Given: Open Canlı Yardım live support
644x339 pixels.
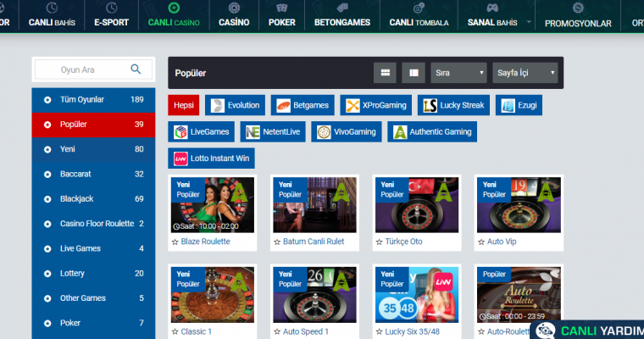Looking at the screenshot, I should (x=587, y=331).
